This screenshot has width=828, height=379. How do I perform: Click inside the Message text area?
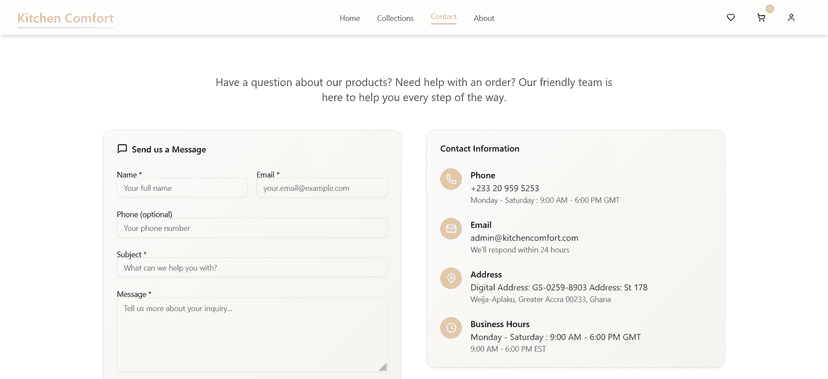click(x=252, y=335)
